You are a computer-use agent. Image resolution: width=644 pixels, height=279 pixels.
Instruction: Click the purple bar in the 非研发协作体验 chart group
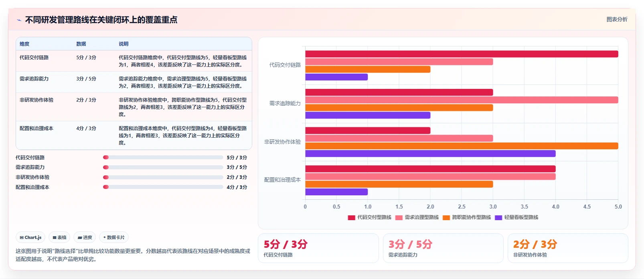coord(430,153)
